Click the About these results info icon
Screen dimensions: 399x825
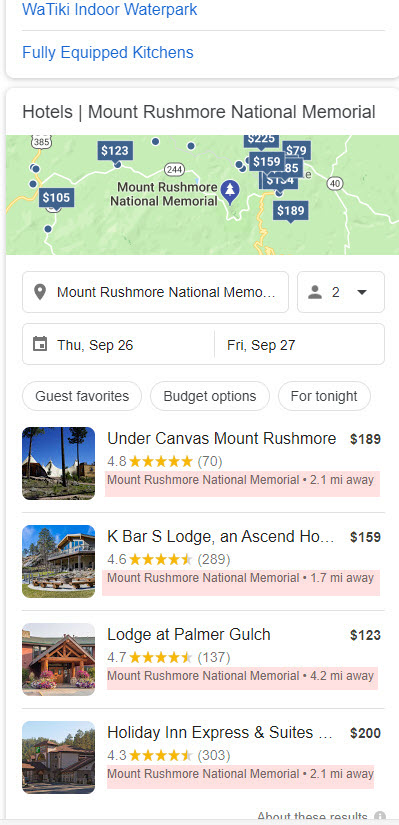380,818
